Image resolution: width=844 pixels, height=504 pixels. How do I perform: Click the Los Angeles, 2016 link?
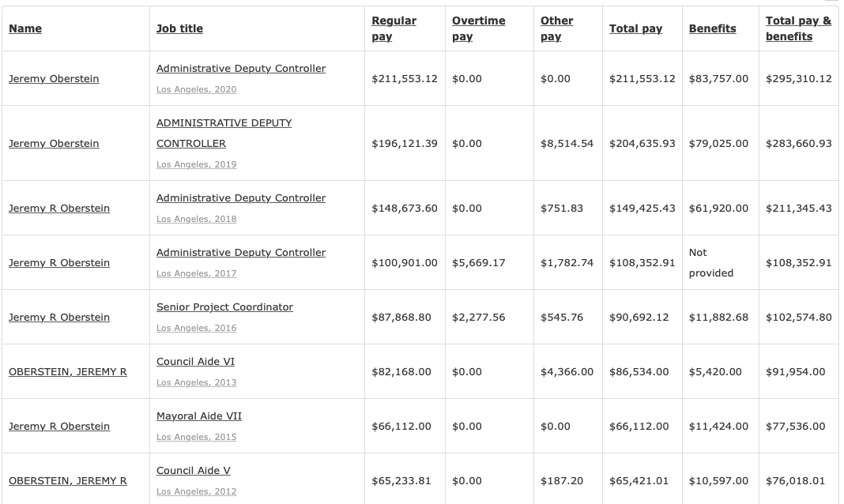(196, 328)
